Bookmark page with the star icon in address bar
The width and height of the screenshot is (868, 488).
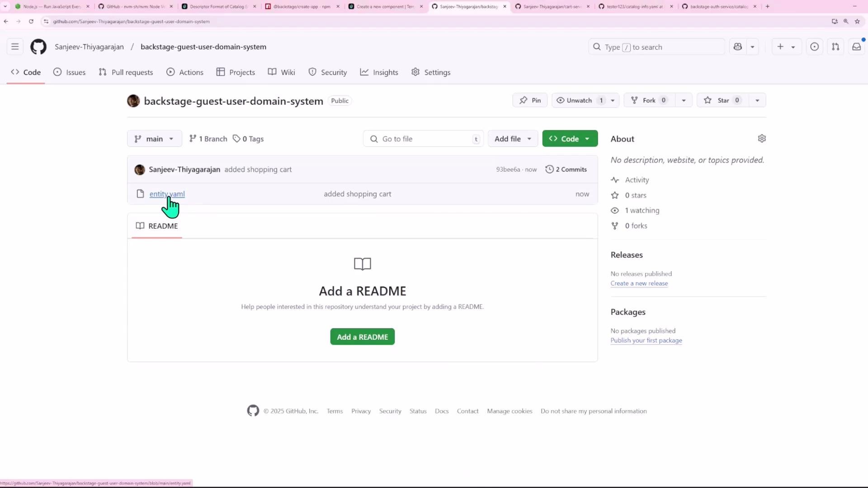tap(857, 21)
